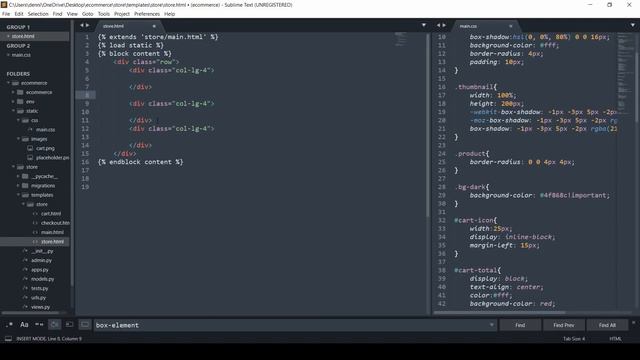This screenshot has width=640, height=360.
Task: Open main.html in the sidebar
Action: (52, 233)
